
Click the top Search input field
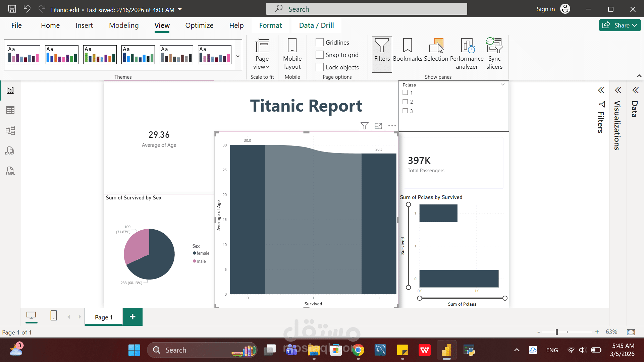366,9
